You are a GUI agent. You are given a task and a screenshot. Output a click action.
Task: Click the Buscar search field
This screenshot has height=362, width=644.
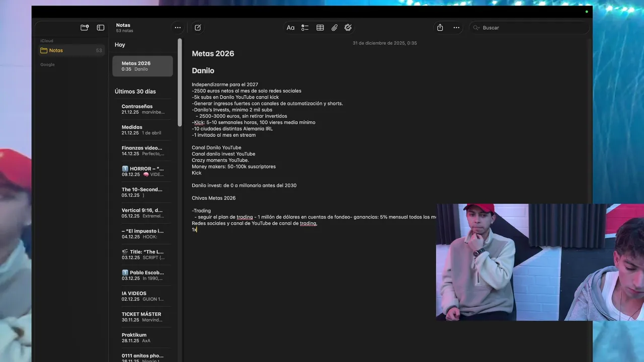[529, 28]
